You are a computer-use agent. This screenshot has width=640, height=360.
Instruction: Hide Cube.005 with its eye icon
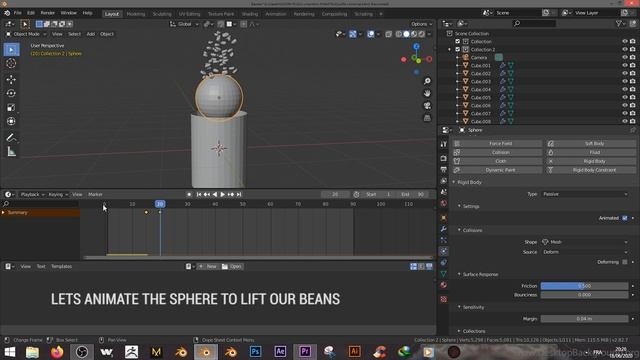pos(624,98)
